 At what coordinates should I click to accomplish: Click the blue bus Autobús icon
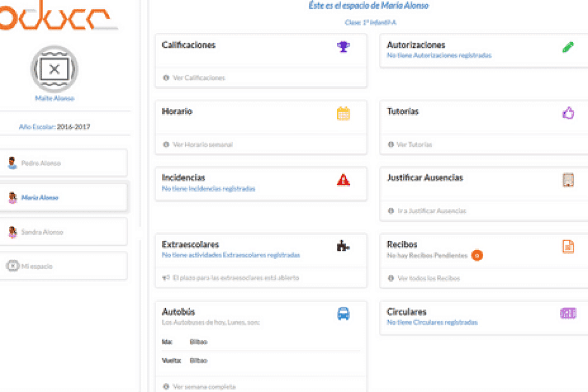343,314
